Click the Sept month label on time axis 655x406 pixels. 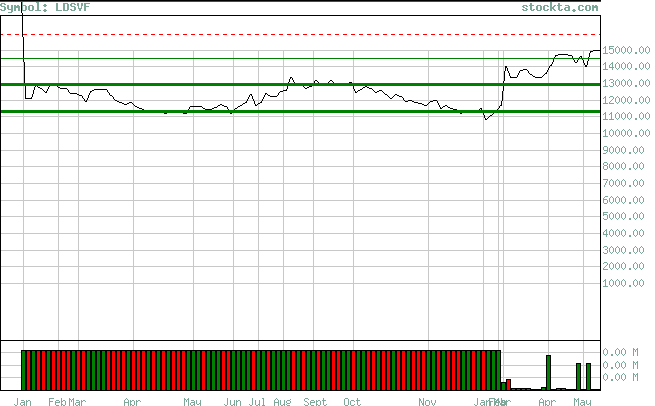pos(315,401)
